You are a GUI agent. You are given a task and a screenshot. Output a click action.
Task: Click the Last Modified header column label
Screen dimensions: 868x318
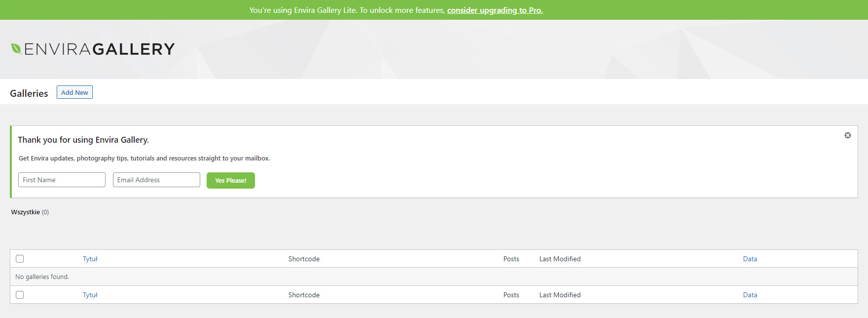pos(560,259)
